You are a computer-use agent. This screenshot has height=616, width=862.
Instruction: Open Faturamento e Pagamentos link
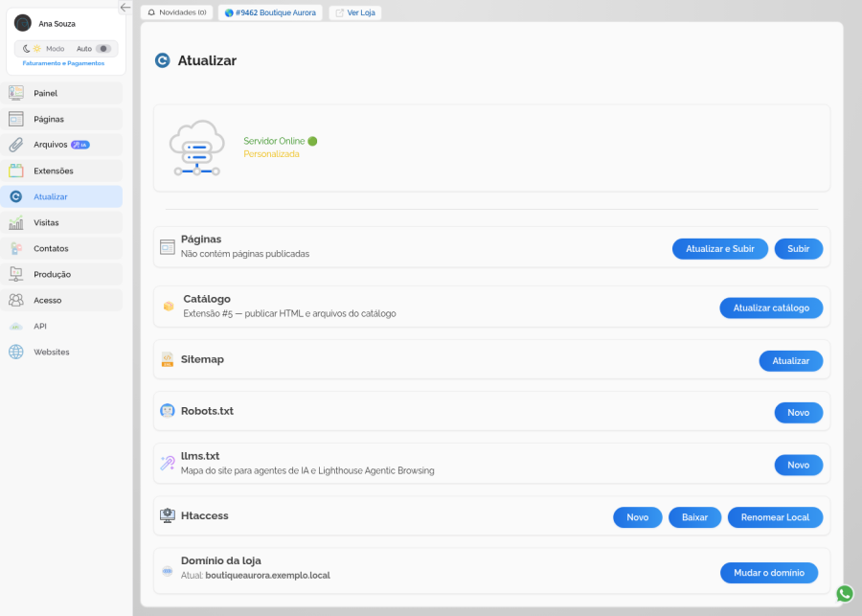(63, 63)
